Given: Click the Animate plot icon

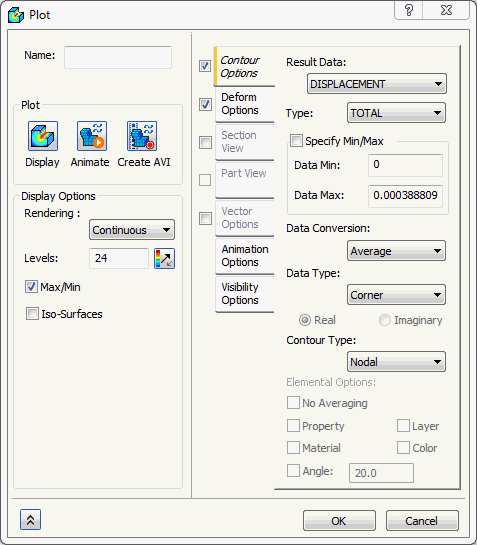Looking at the screenshot, I should tap(92, 136).
